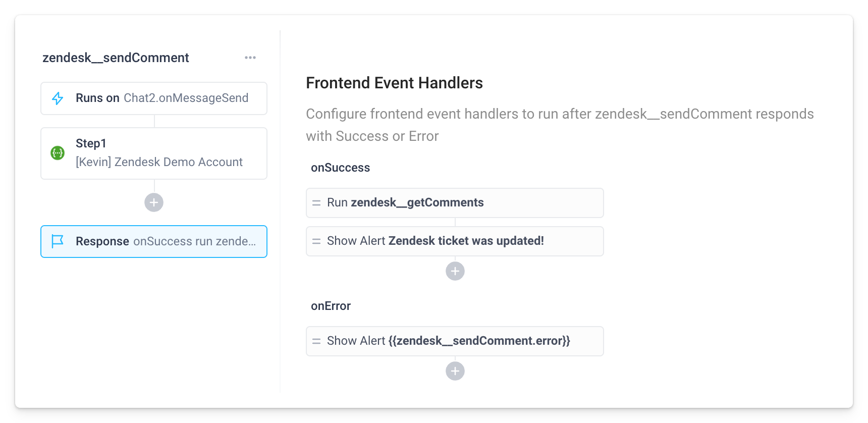868x423 pixels.
Task: Click the drag handle on the Zendesk ticket updated alert
Action: [316, 241]
